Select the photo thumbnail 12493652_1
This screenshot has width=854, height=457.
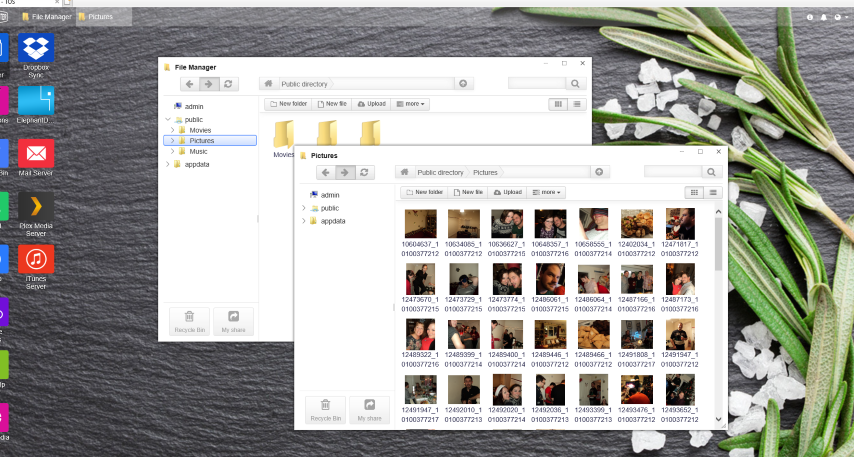point(680,389)
